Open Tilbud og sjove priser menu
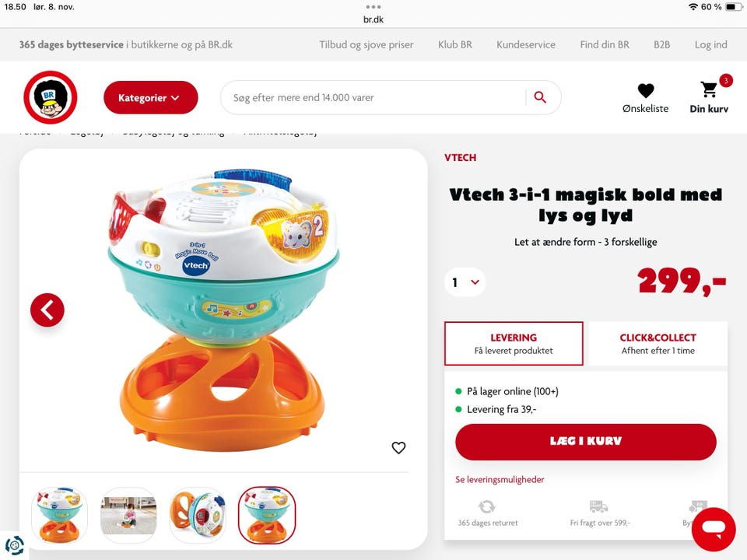Image resolution: width=747 pixels, height=560 pixels. (366, 45)
